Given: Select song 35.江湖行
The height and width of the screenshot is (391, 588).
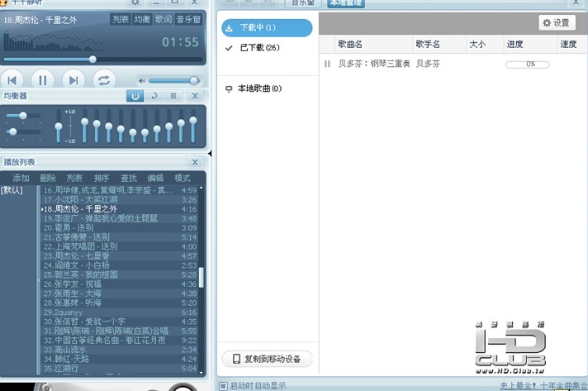Looking at the screenshot, I should pos(119,369).
